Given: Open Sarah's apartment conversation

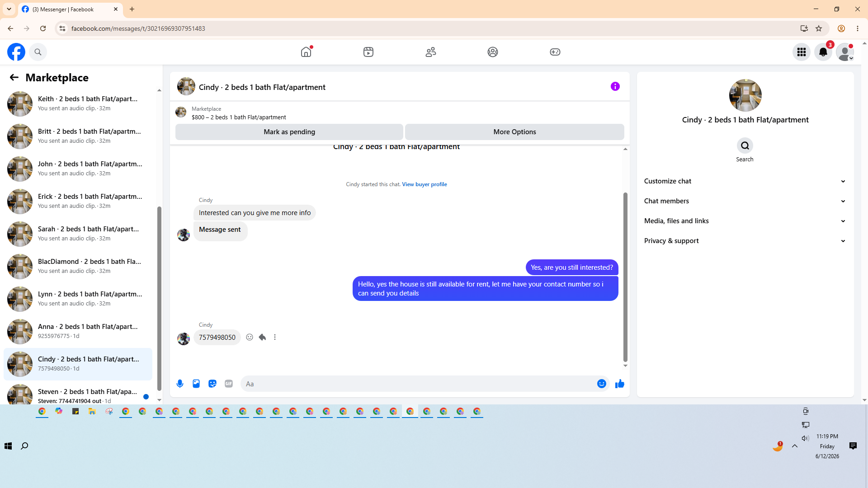Looking at the screenshot, I should (78, 234).
